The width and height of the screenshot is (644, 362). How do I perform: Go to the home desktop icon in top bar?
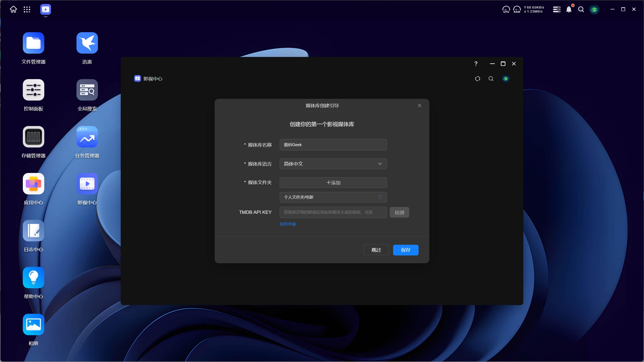click(x=13, y=9)
